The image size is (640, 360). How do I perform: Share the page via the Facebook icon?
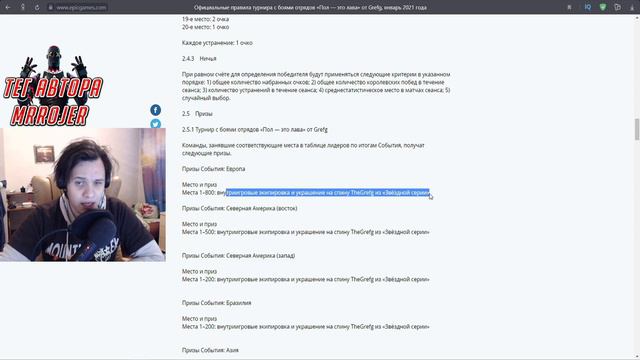156,110
